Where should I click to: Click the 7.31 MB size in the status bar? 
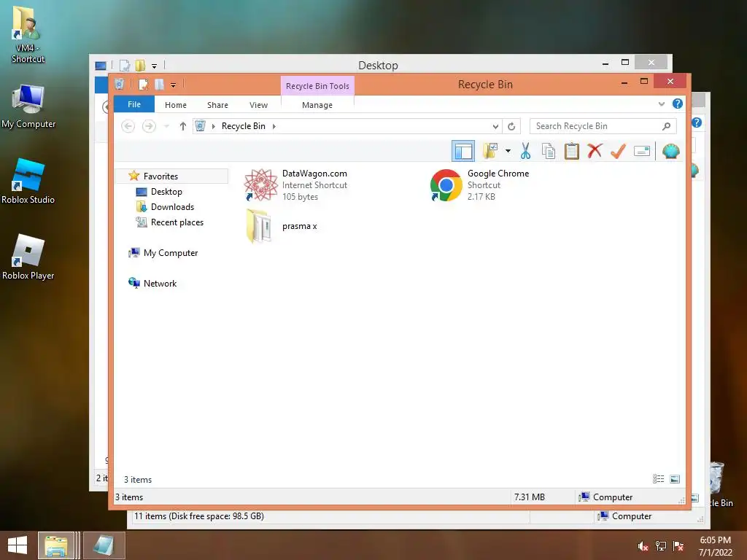point(530,497)
